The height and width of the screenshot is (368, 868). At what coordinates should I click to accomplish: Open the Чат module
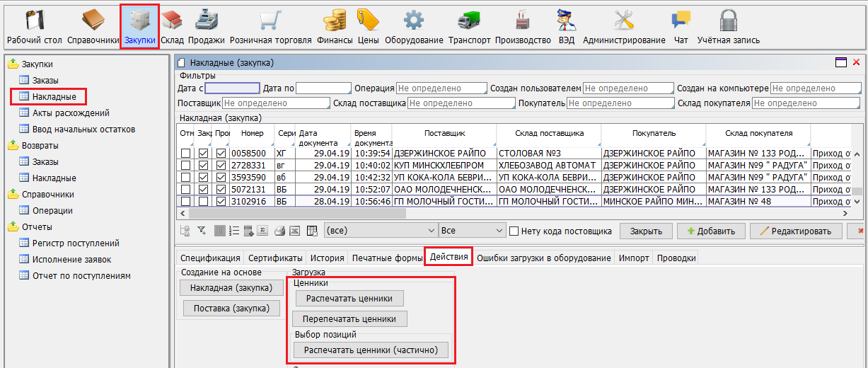pos(681,26)
